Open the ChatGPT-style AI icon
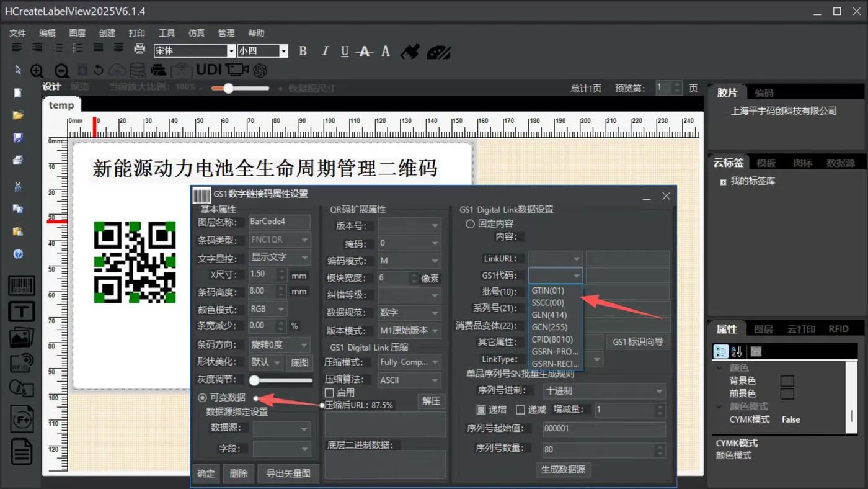 pos(260,70)
